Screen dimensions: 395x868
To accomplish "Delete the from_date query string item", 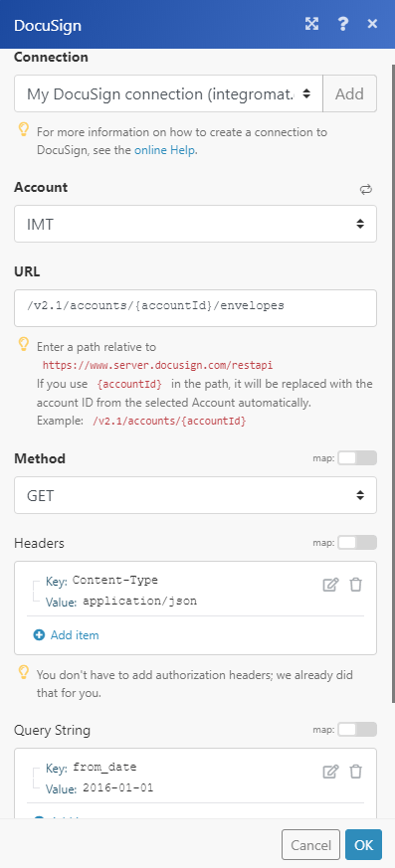I will pos(355,772).
